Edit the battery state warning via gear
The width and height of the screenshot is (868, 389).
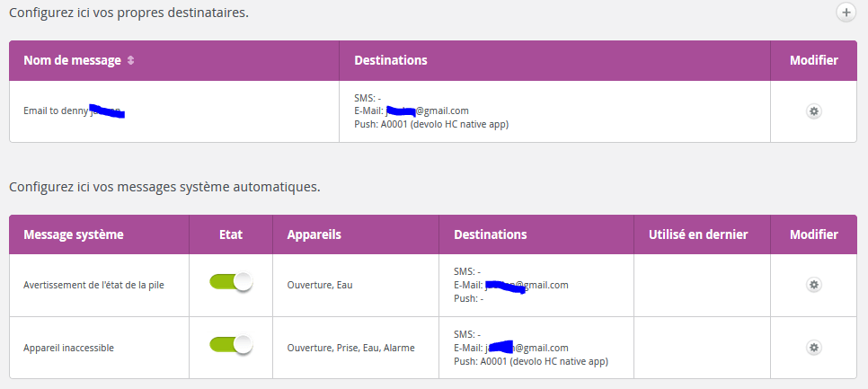tap(813, 285)
